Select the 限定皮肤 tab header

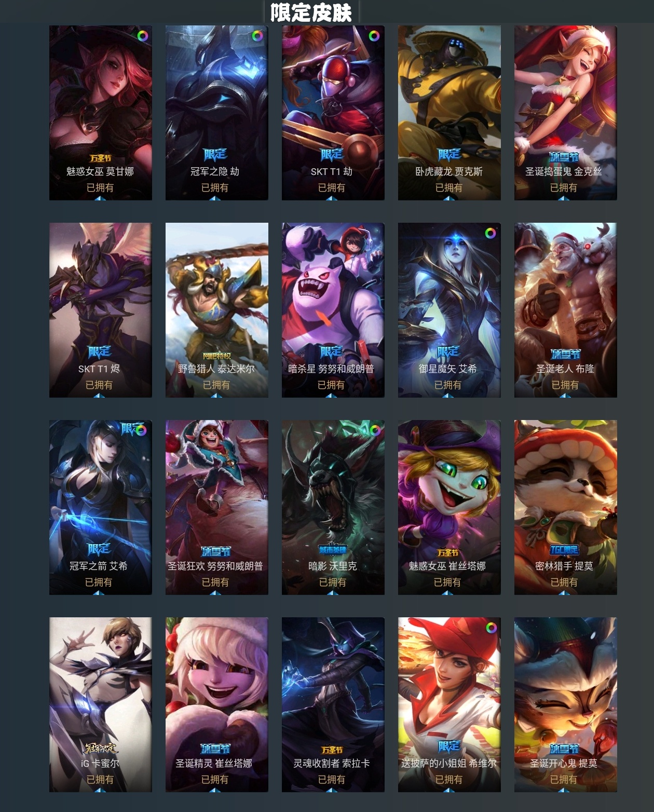tap(311, 12)
